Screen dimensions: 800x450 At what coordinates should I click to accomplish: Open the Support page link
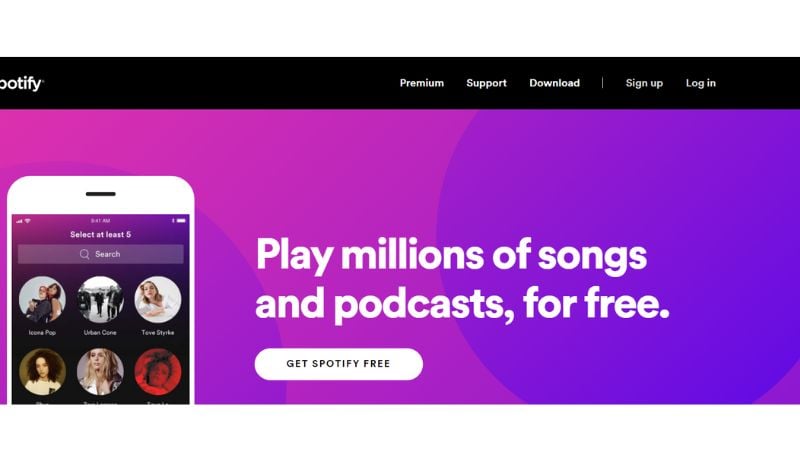[x=486, y=83]
